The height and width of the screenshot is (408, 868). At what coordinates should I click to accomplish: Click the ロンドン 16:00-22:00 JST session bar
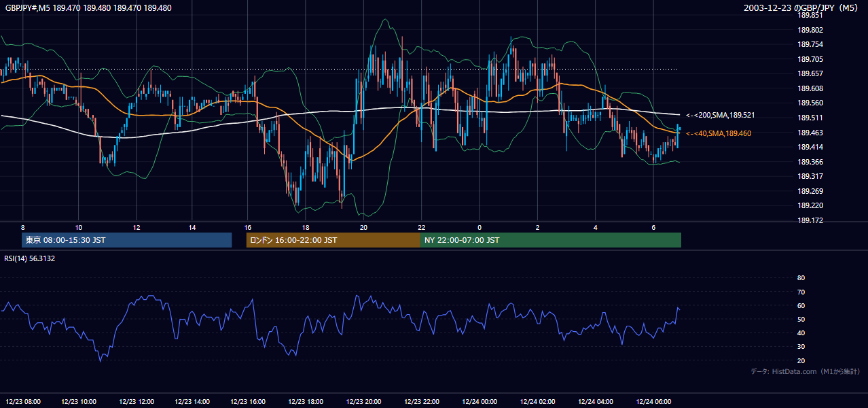click(333, 240)
